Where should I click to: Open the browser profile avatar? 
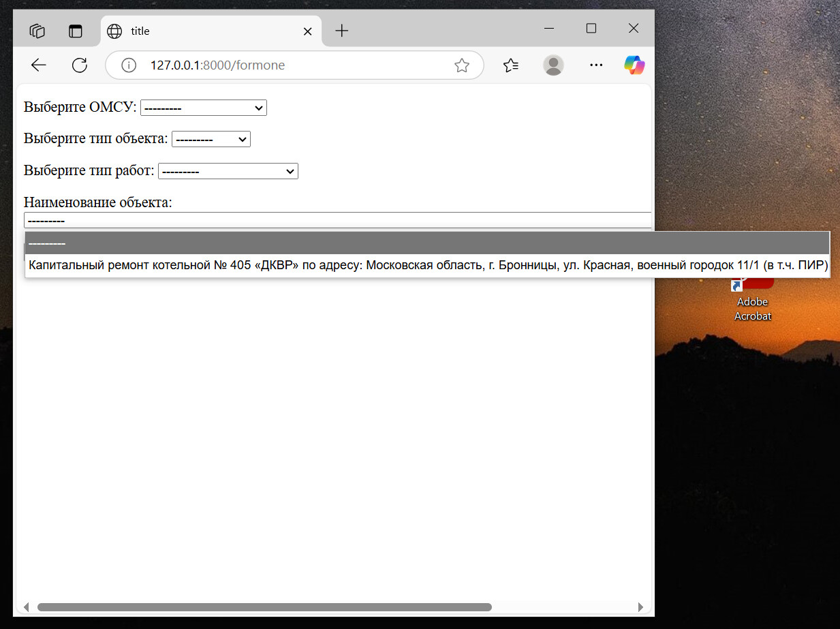554,65
